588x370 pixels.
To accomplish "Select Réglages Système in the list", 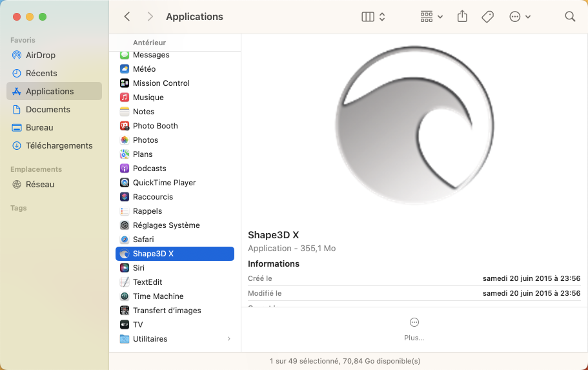I will [166, 225].
